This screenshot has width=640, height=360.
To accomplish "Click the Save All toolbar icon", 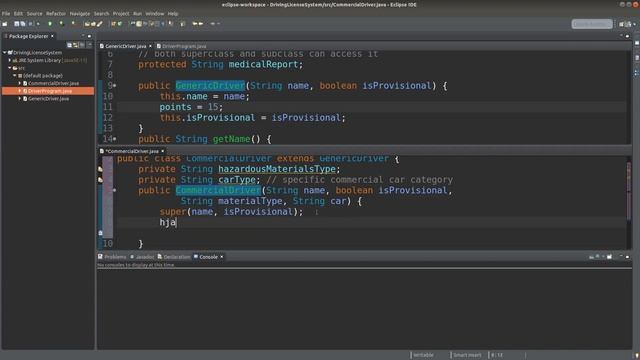I will click(x=23, y=24).
